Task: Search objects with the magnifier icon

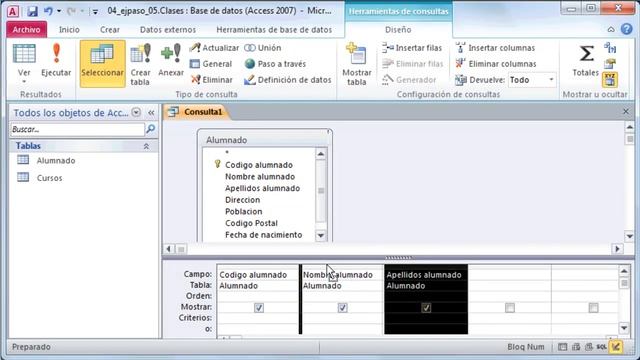Action: pos(150,129)
